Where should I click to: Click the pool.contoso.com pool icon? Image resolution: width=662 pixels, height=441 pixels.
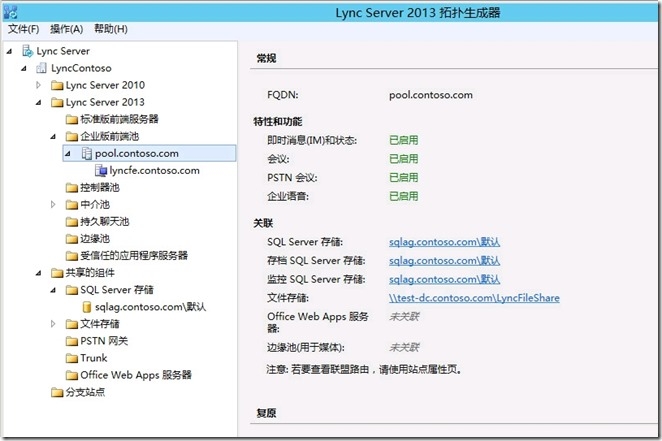click(x=86, y=154)
